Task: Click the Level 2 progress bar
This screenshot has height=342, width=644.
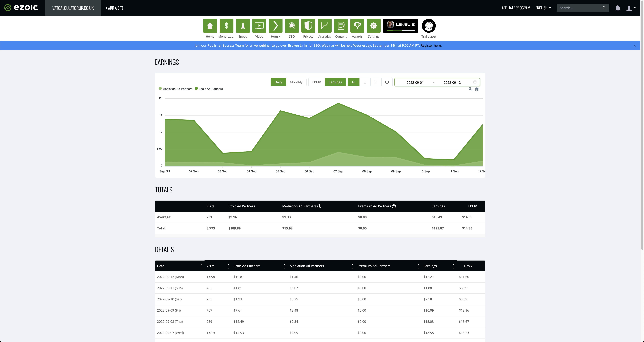Action: [400, 31]
